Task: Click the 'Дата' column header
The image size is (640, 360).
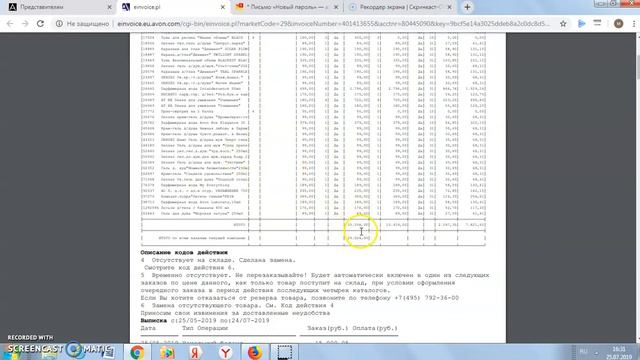Action: click(x=148, y=328)
